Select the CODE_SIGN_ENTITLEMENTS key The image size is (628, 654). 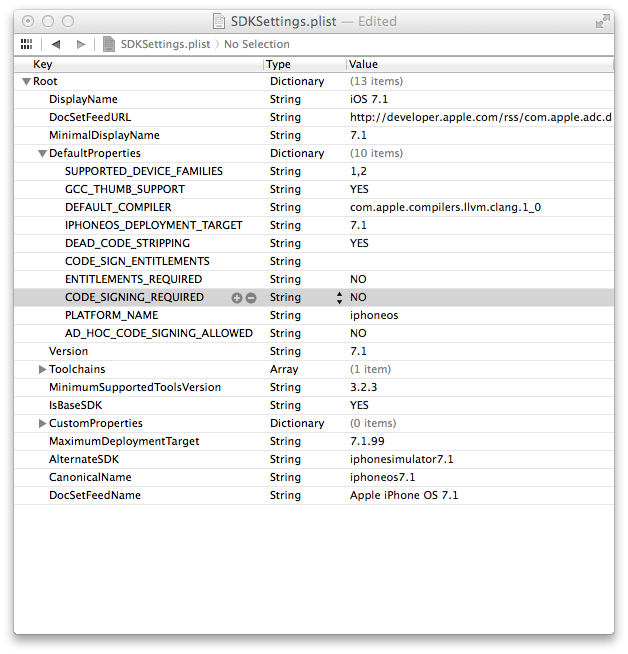tap(137, 261)
